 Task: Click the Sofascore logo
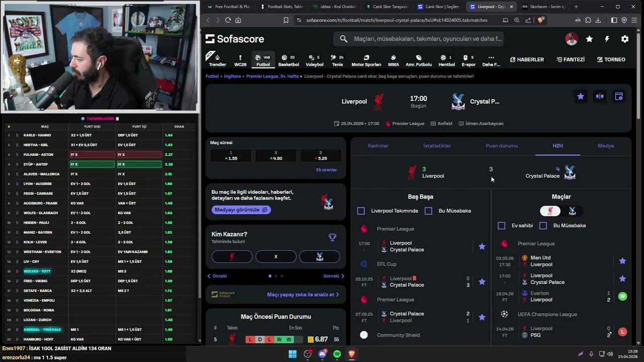234,39
